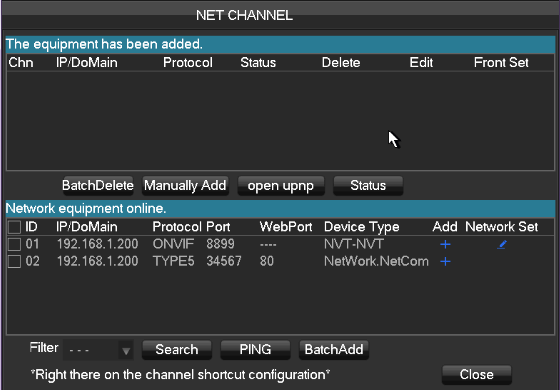
Task: Toggle the select-all checkbox beside ID header
Action: point(14,227)
